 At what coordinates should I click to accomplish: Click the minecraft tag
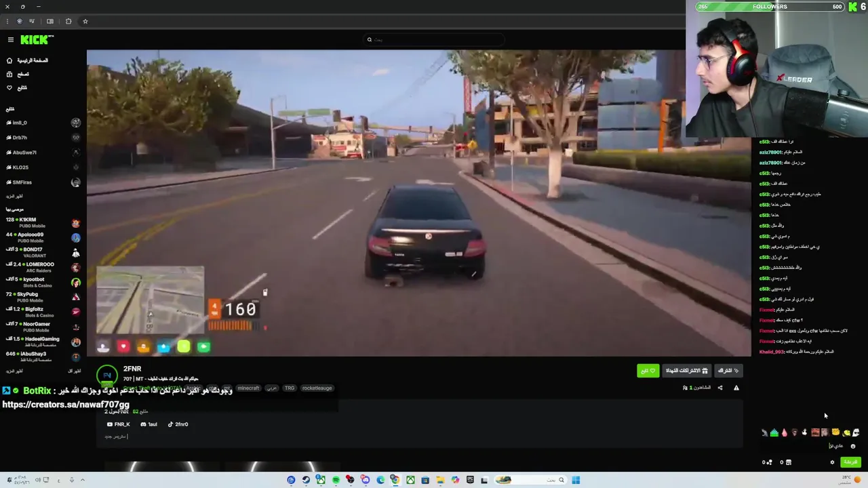click(x=248, y=388)
